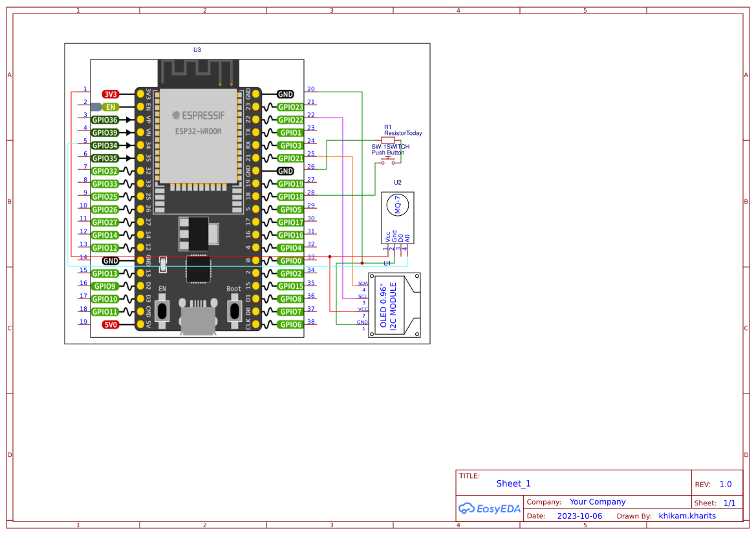Click the Sheet_1 title text
The height and width of the screenshot is (535, 756).
[x=513, y=483]
